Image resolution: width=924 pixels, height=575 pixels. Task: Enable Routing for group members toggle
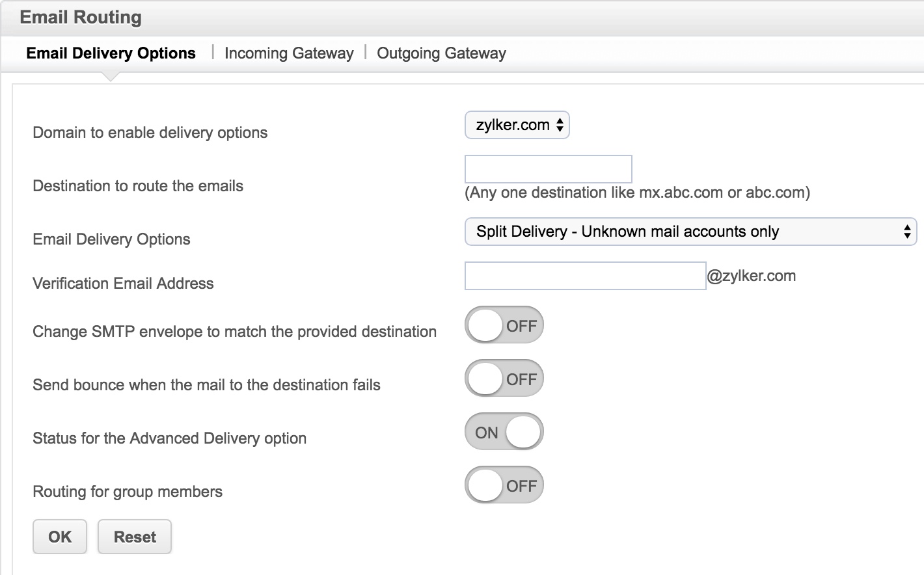click(504, 485)
